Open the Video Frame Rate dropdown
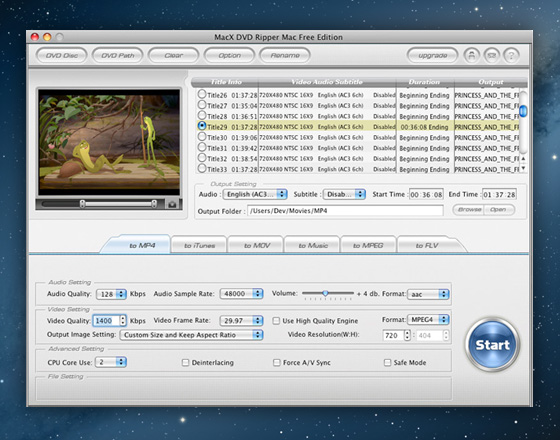 [x=241, y=321]
